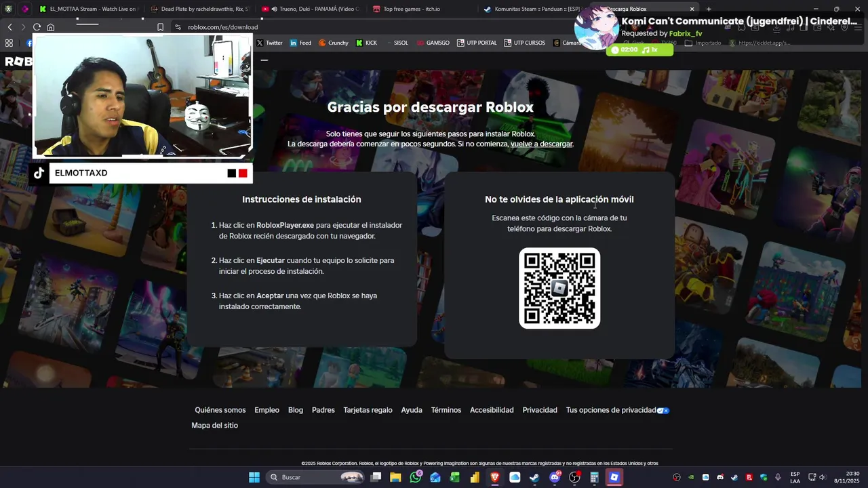868x488 pixels.
Task: Open the KICK bookmark
Action: pos(366,43)
